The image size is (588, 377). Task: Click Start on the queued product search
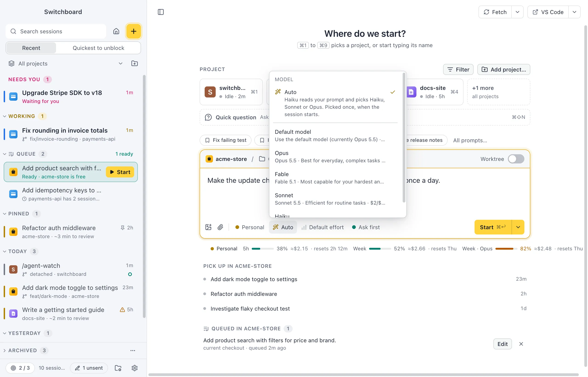coord(120,172)
